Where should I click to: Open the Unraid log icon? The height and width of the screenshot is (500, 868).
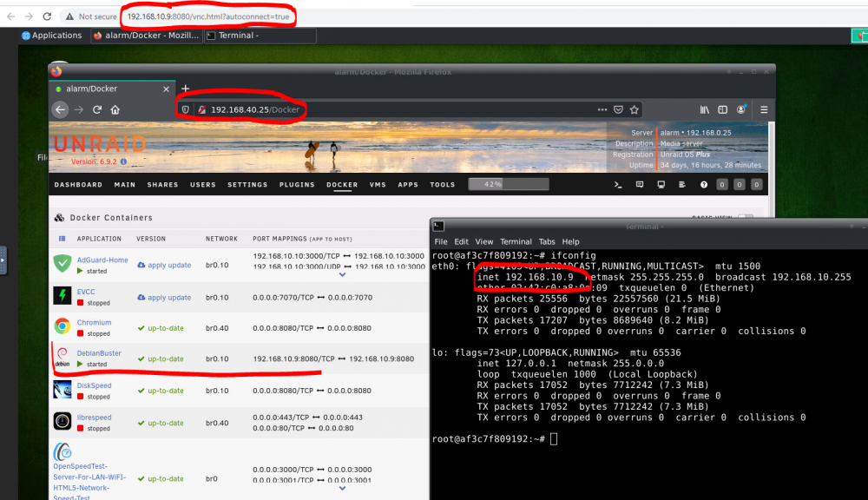(682, 185)
